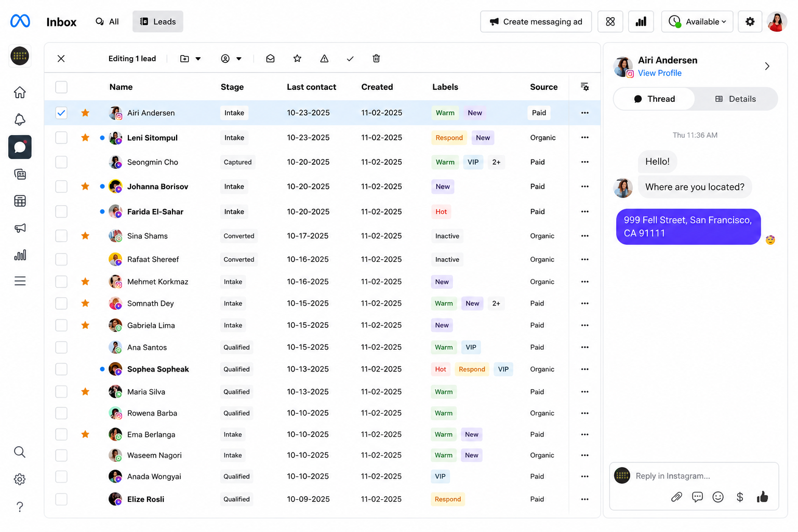
Task: Click Create messaging ad button
Action: (x=536, y=22)
